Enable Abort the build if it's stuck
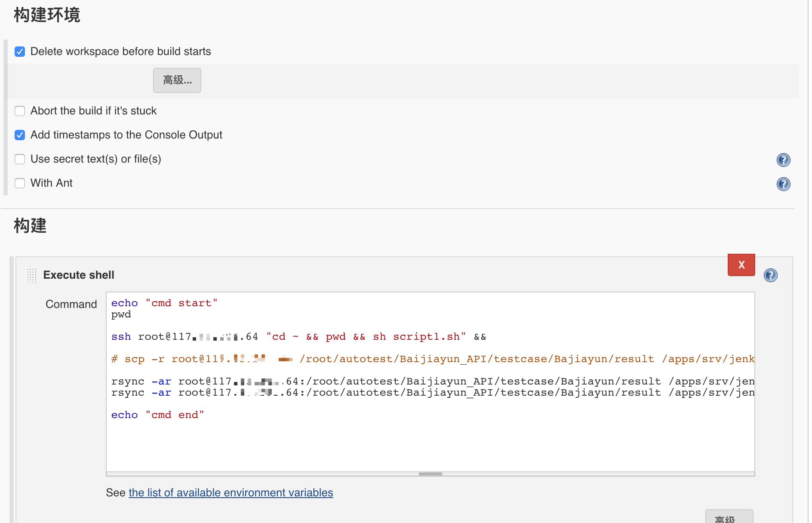Viewport: 812px width, 523px height. [x=20, y=111]
